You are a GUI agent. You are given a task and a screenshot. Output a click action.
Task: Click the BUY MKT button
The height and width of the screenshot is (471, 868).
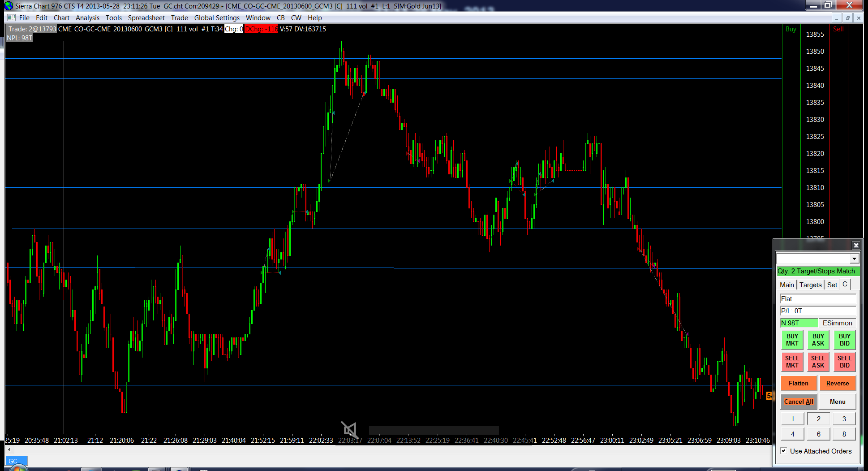792,340
